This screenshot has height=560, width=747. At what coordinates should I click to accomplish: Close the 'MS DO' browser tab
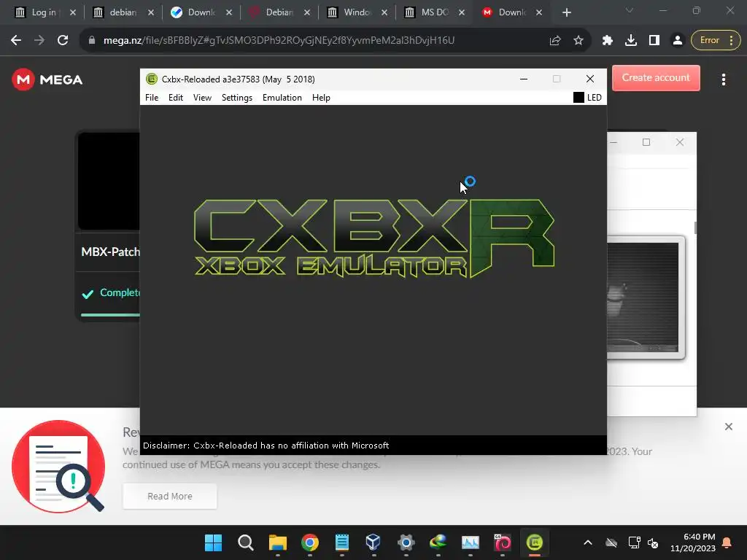click(x=462, y=12)
